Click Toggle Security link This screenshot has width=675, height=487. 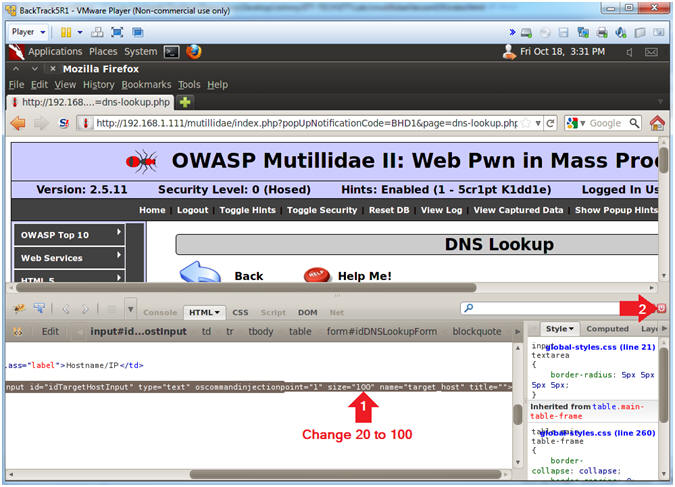click(x=322, y=210)
